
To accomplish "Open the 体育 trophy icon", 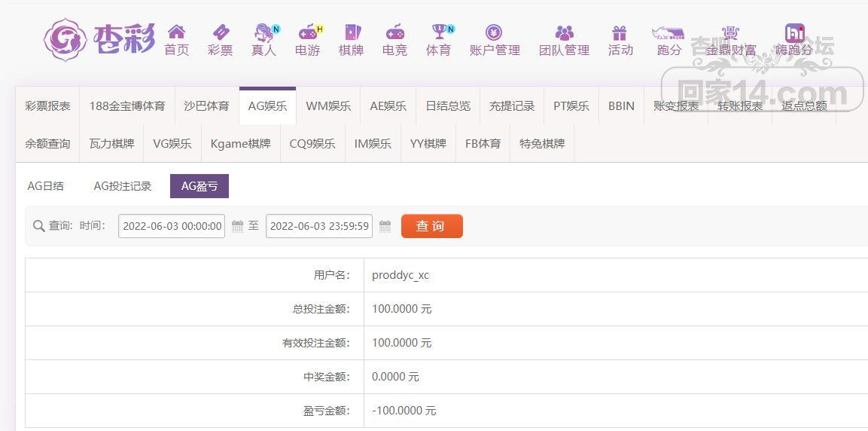I will point(439,32).
